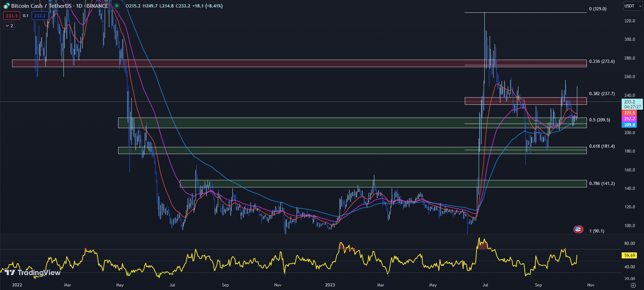Image resolution: width=644 pixels, height=290 pixels.
Task: Click the red 233.1 sell button
Action: (11, 16)
